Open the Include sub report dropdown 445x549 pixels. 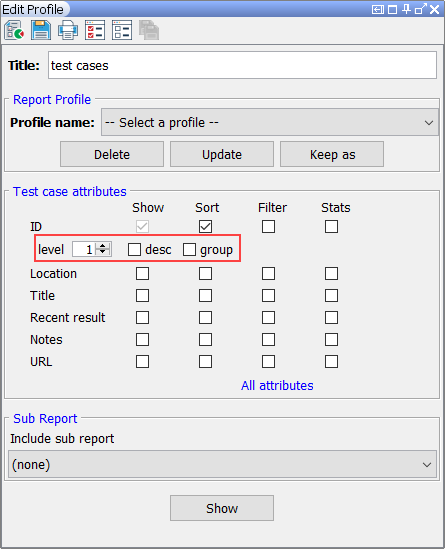pyautogui.click(x=222, y=464)
